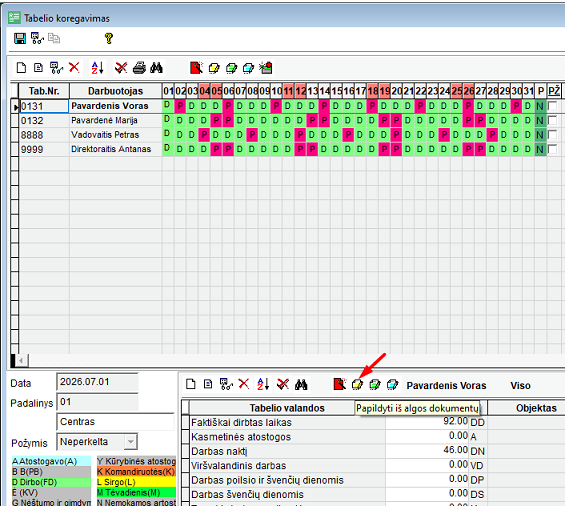Click the save floppy disk icon
The width and height of the screenshot is (565, 506).
pyautogui.click(x=20, y=38)
